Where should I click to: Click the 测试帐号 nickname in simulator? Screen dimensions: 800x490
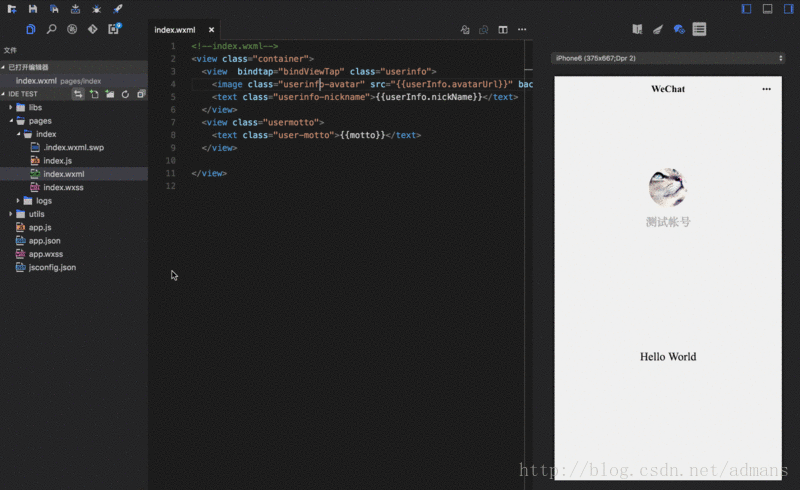(668, 222)
